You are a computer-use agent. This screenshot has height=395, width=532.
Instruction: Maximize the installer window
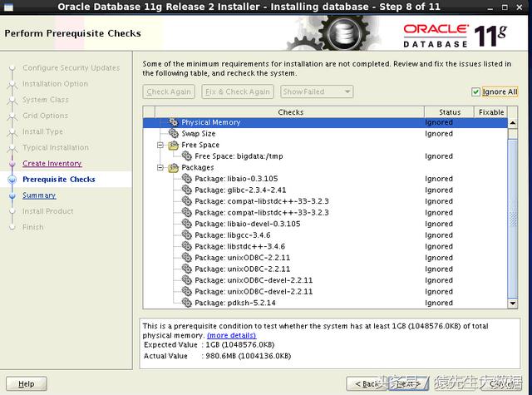point(505,7)
